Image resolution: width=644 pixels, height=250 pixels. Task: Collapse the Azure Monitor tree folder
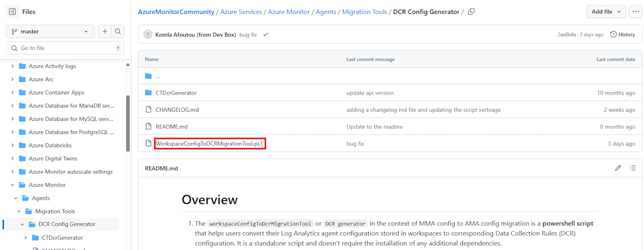[12, 185]
